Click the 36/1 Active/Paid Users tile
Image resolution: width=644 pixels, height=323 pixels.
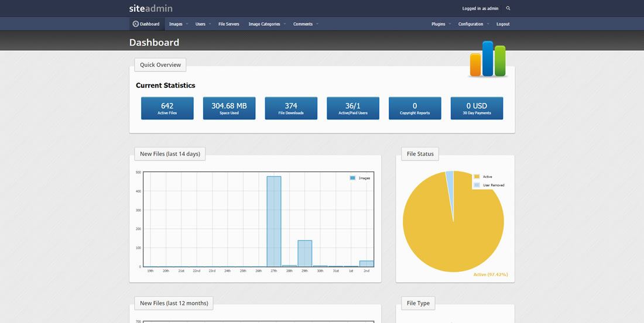353,108
